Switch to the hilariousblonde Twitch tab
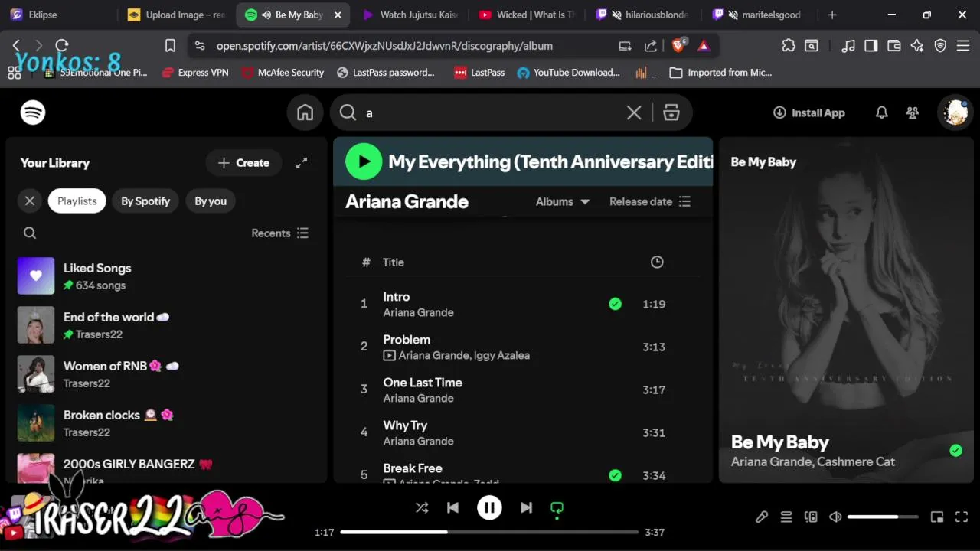 point(644,15)
